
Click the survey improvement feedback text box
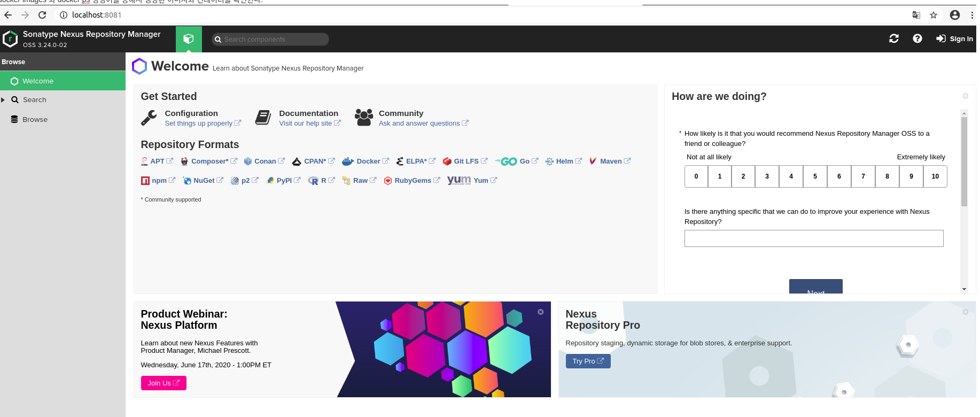(x=814, y=238)
